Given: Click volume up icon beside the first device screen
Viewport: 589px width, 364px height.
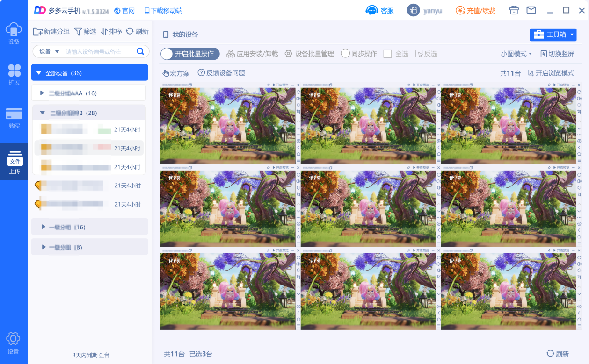Looking at the screenshot, I should [x=298, y=99].
